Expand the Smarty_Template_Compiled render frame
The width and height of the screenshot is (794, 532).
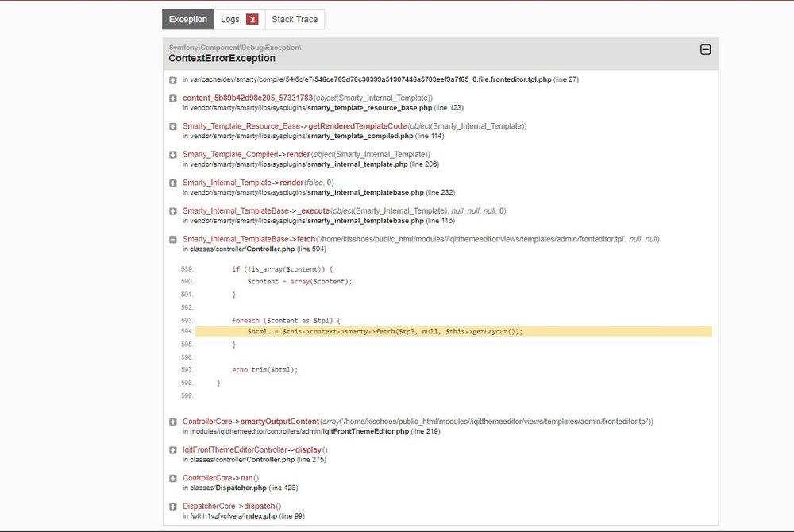pyautogui.click(x=172, y=154)
